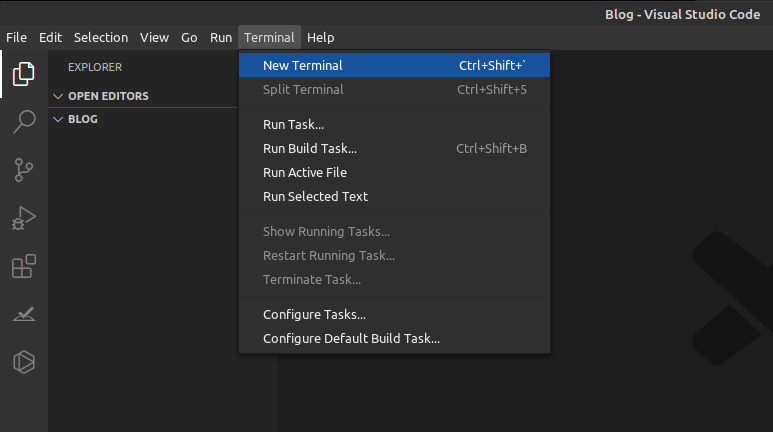
Task: Open the Edit menu
Action: pyautogui.click(x=50, y=37)
